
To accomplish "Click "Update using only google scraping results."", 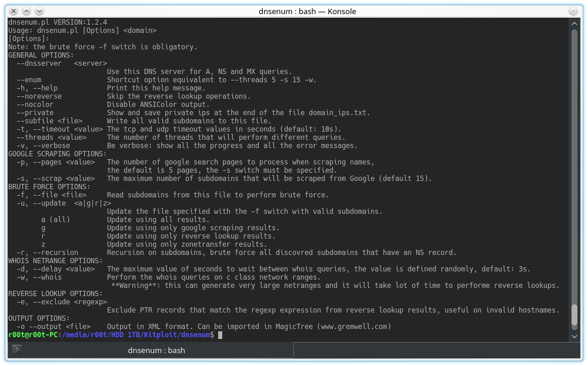I will coord(193,228).
